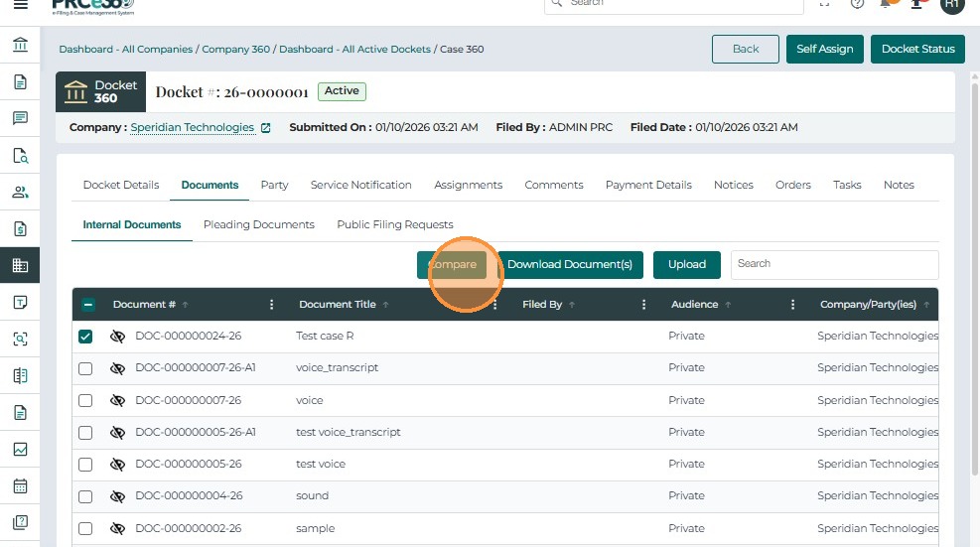Check the sound row checkbox

(85, 496)
